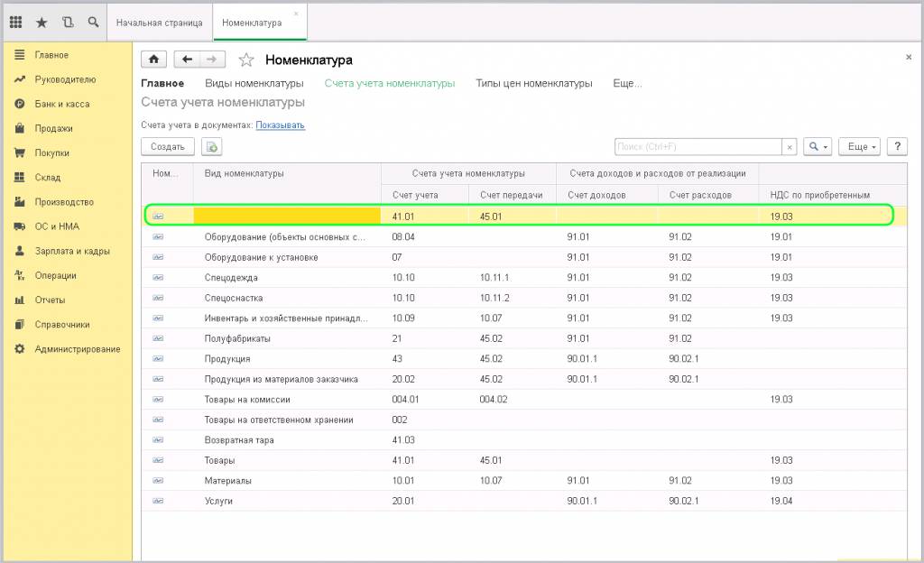Go back with the left arrow button
This screenshot has height=563, width=924.
pos(188,60)
